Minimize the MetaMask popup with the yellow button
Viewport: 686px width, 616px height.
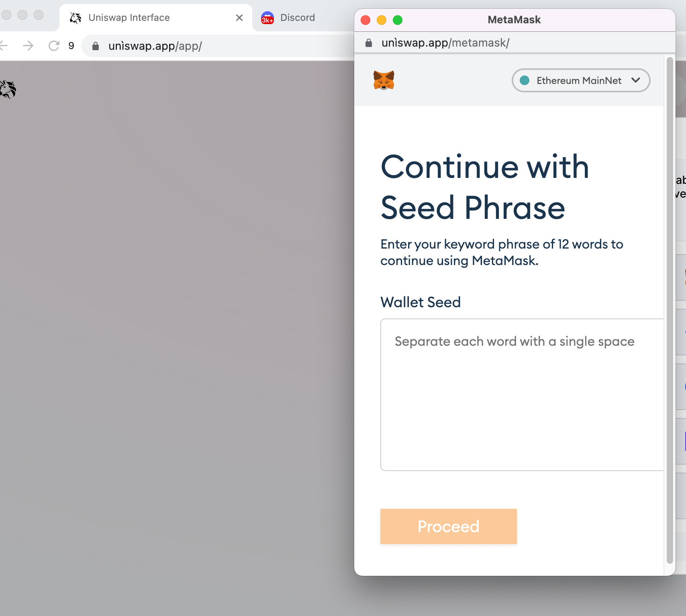point(382,20)
